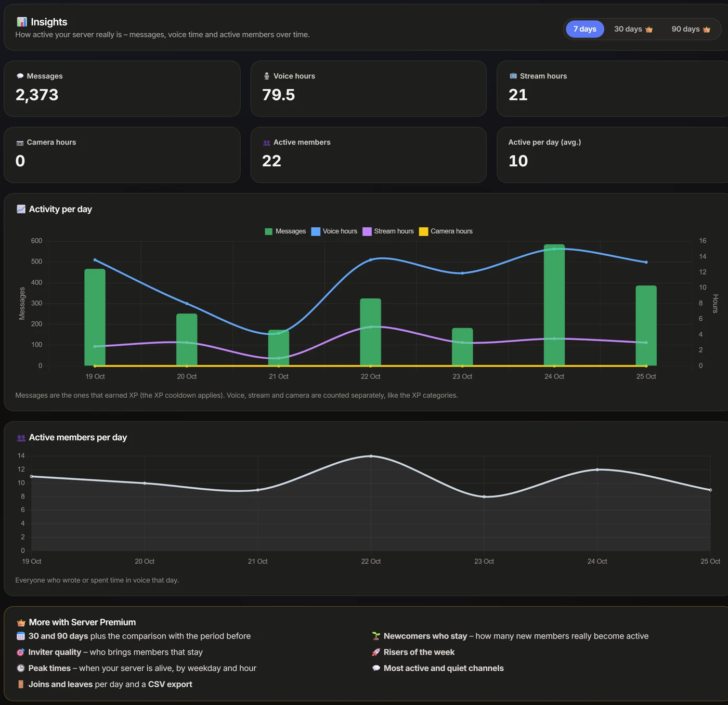Image resolution: width=728 pixels, height=705 pixels.
Task: Click the 23 Oct low point in Active members chart
Action: click(484, 497)
